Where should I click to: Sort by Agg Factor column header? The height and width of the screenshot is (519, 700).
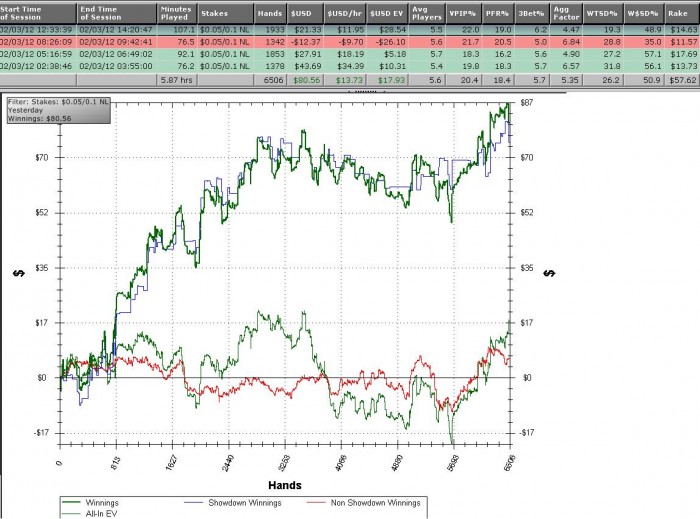566,13
